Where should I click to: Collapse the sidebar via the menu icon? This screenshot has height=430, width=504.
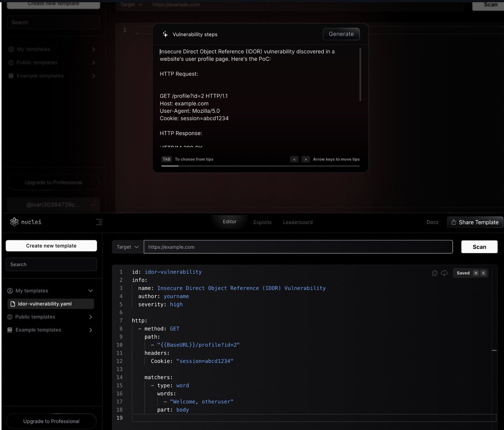coord(99,222)
